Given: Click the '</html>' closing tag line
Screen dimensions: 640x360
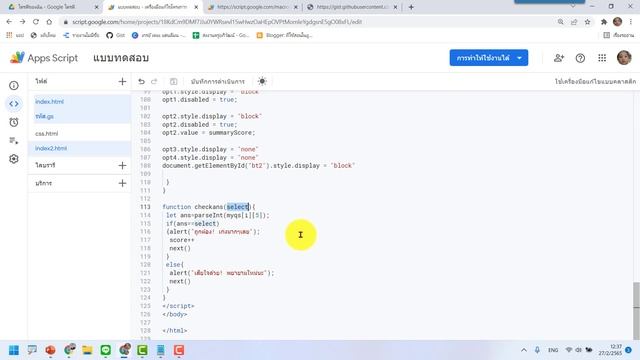Looking at the screenshot, I should 175,331.
